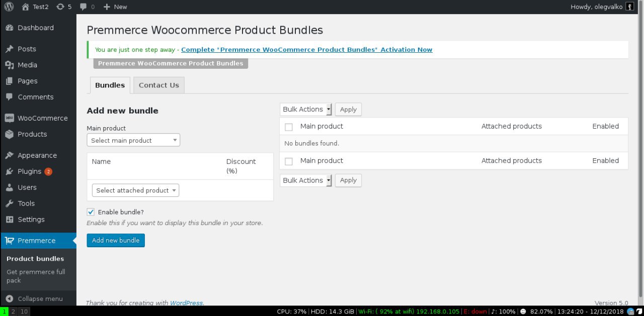The width and height of the screenshot is (644, 316).
Task: Click the Main product header column
Action: coord(321,126)
